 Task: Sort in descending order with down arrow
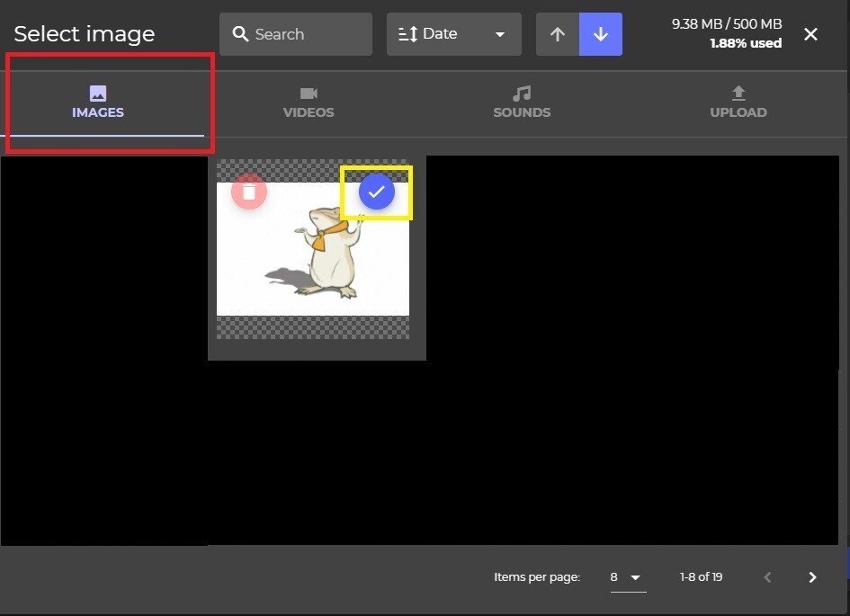click(601, 34)
